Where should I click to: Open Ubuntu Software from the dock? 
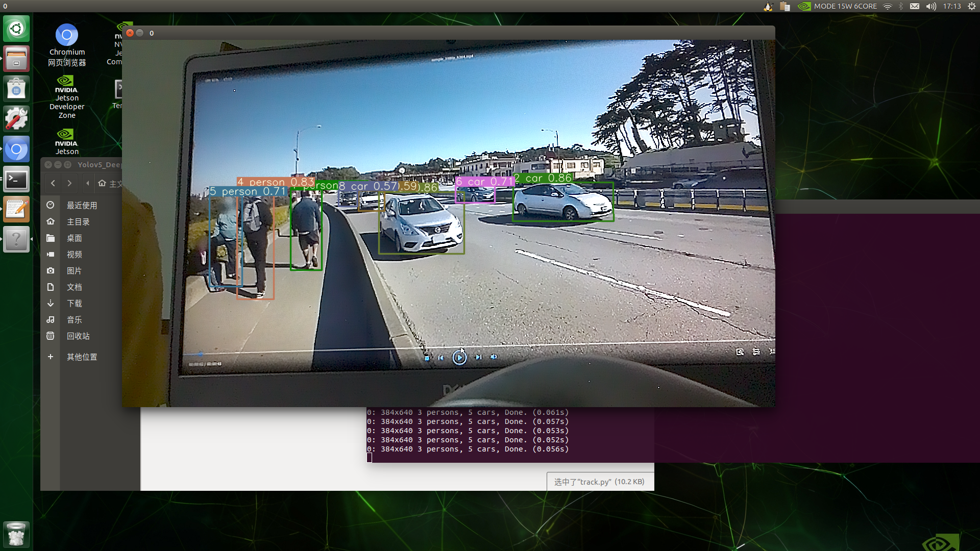click(16, 89)
